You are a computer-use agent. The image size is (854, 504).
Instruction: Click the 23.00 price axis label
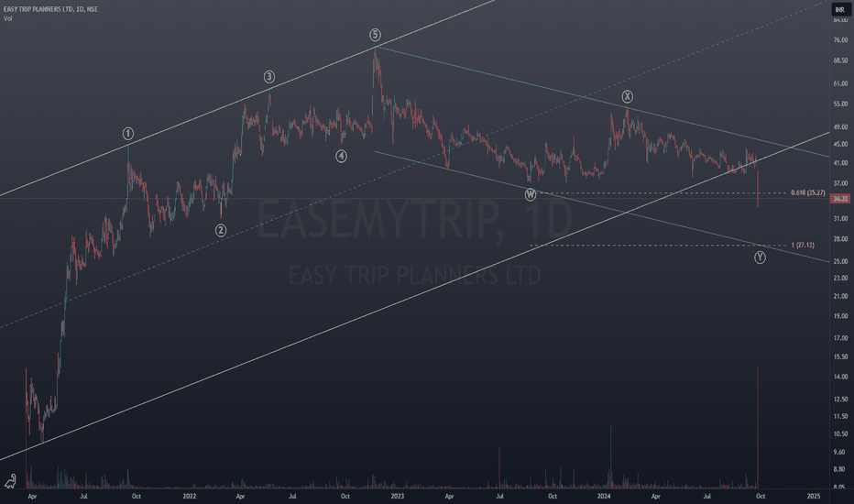click(x=840, y=278)
